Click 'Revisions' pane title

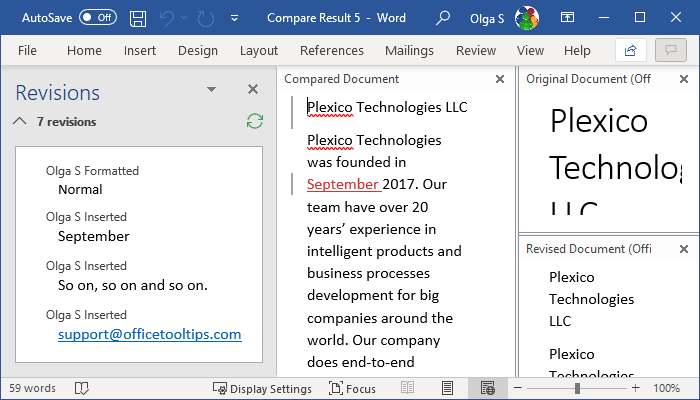point(58,93)
